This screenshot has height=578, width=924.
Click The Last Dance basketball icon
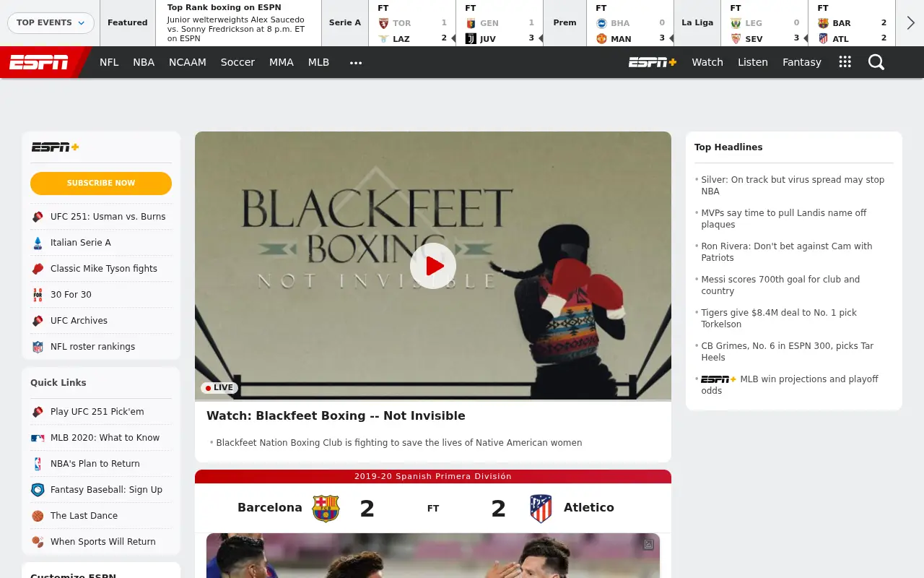[x=38, y=516]
